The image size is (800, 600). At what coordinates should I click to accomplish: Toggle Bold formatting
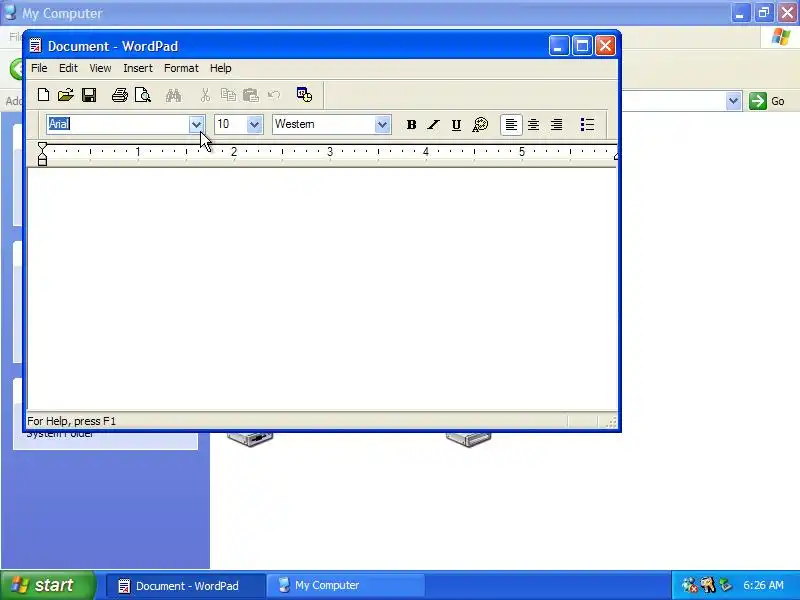[411, 124]
